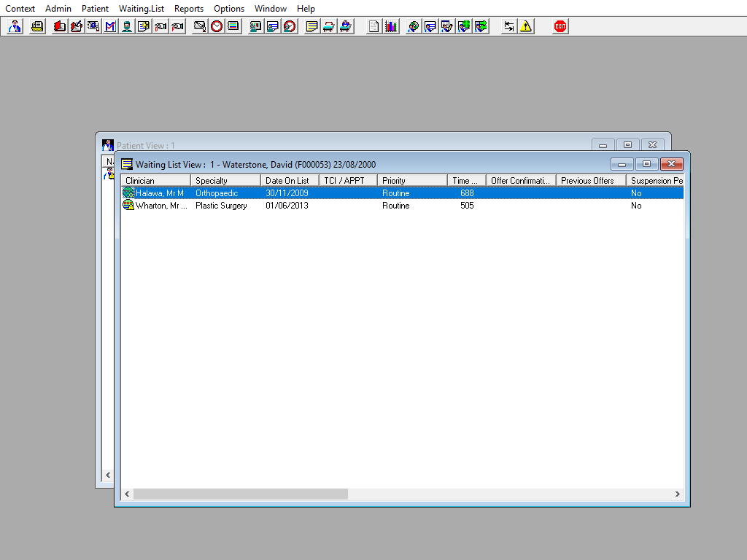Click the Previous Offers column header

point(591,181)
